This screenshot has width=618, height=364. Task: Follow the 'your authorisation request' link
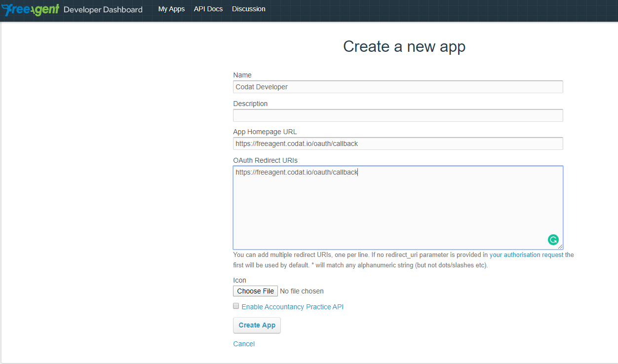[x=526, y=255]
